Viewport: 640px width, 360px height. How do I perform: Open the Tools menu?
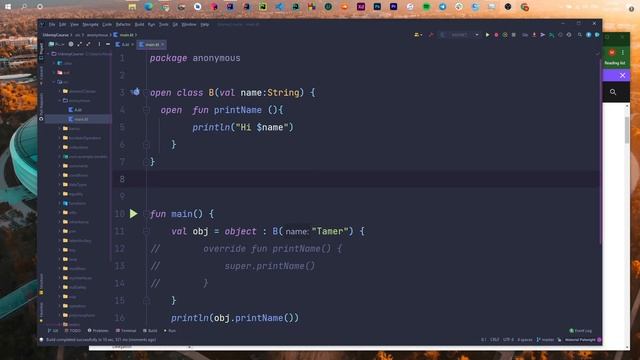163,24
